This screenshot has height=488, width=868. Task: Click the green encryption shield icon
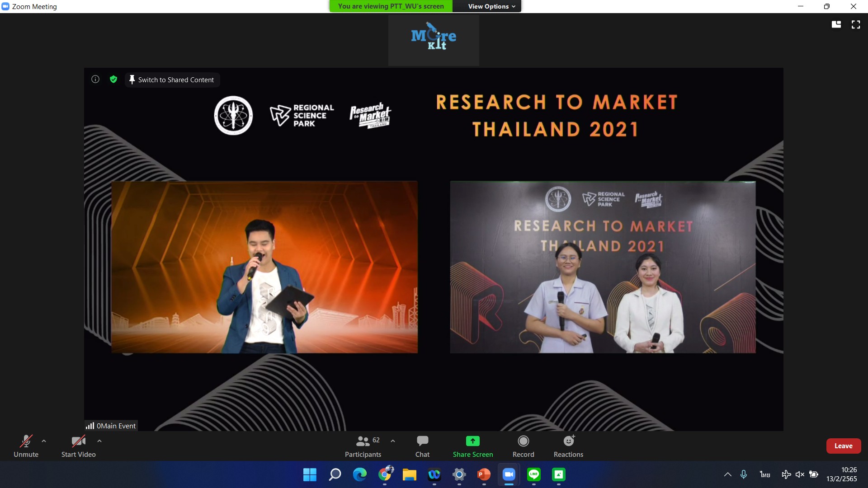113,80
